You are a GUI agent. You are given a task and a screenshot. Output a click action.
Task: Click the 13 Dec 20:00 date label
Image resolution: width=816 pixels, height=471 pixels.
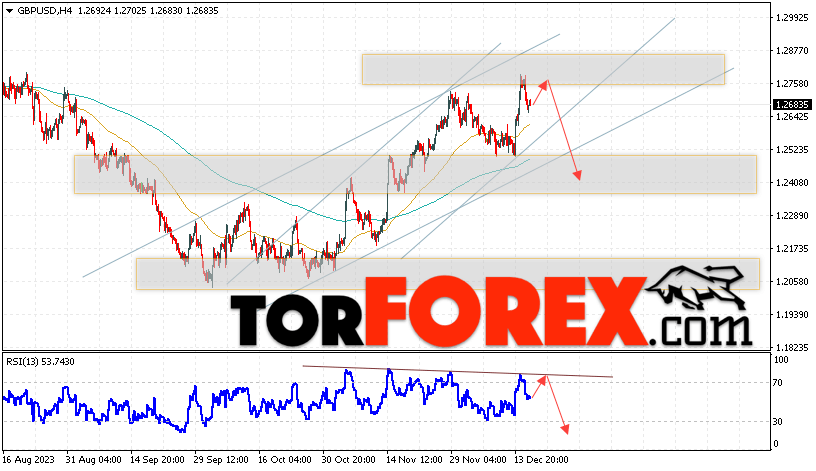click(541, 460)
